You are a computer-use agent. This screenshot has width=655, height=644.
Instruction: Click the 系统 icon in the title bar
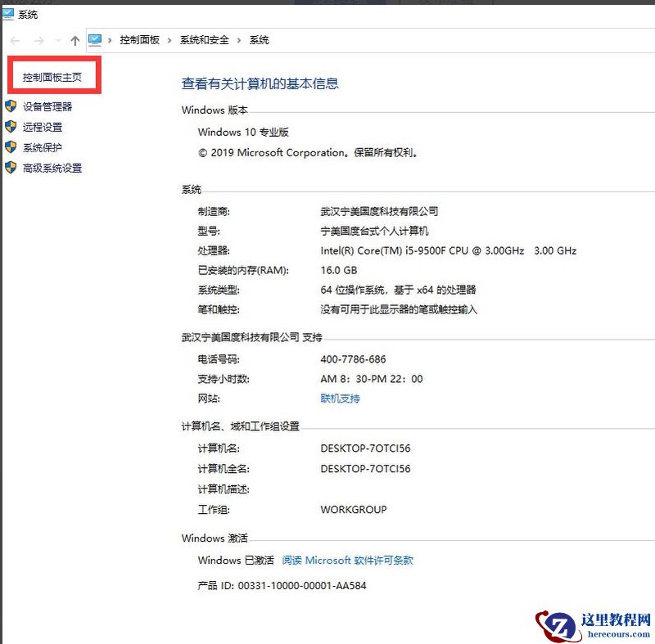8,13
